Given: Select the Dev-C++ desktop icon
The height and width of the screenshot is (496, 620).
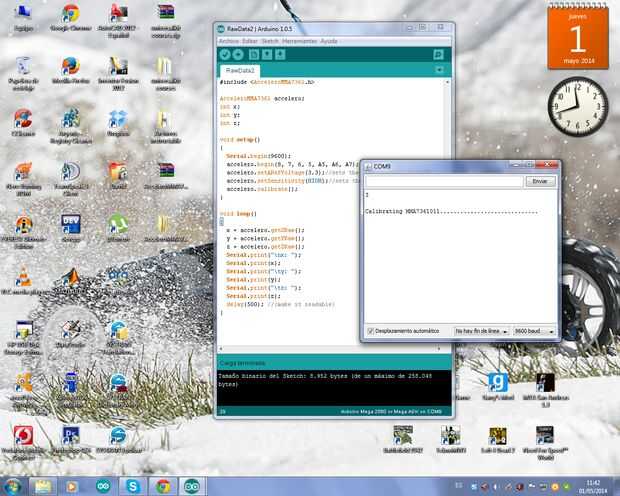Looking at the screenshot, I should (x=71, y=228).
